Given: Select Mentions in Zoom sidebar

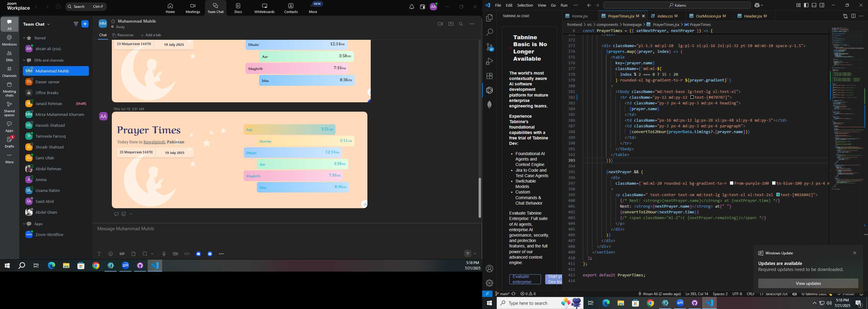Looking at the screenshot, I should (9, 40).
